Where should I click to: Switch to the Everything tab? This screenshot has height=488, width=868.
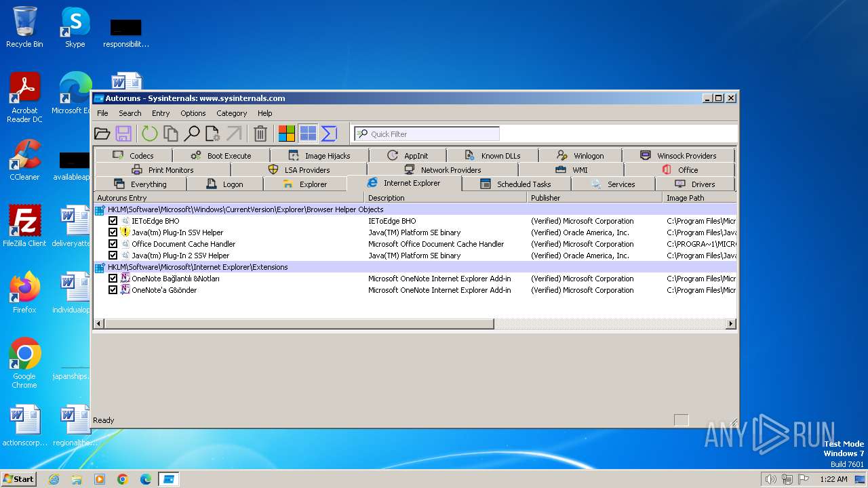[140, 184]
